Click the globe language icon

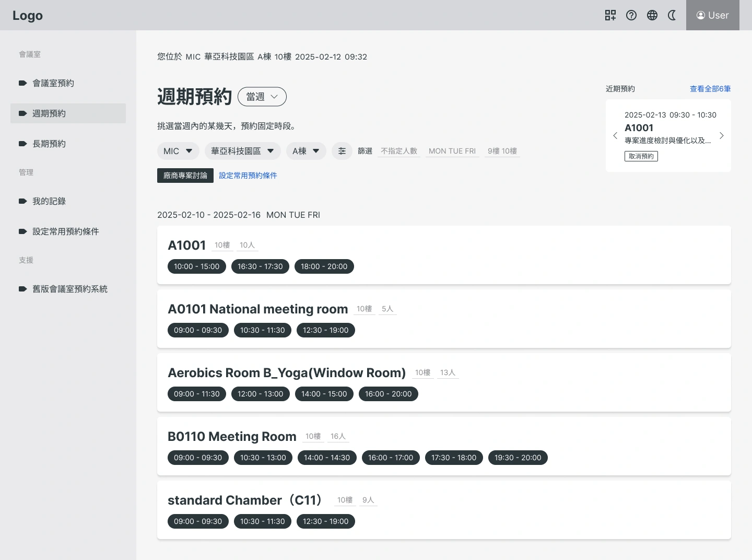652,15
